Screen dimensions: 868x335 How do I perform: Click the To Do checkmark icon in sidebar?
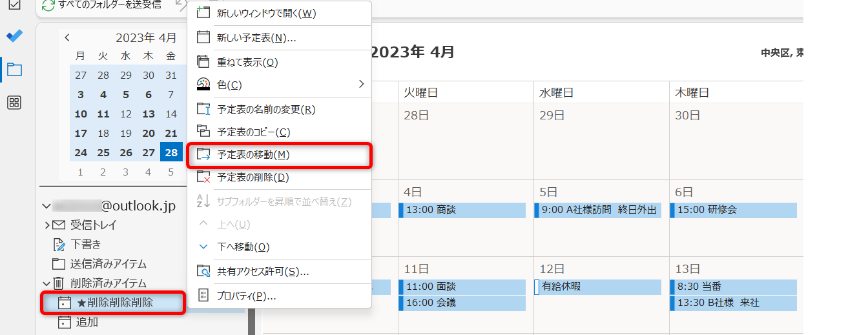14,36
